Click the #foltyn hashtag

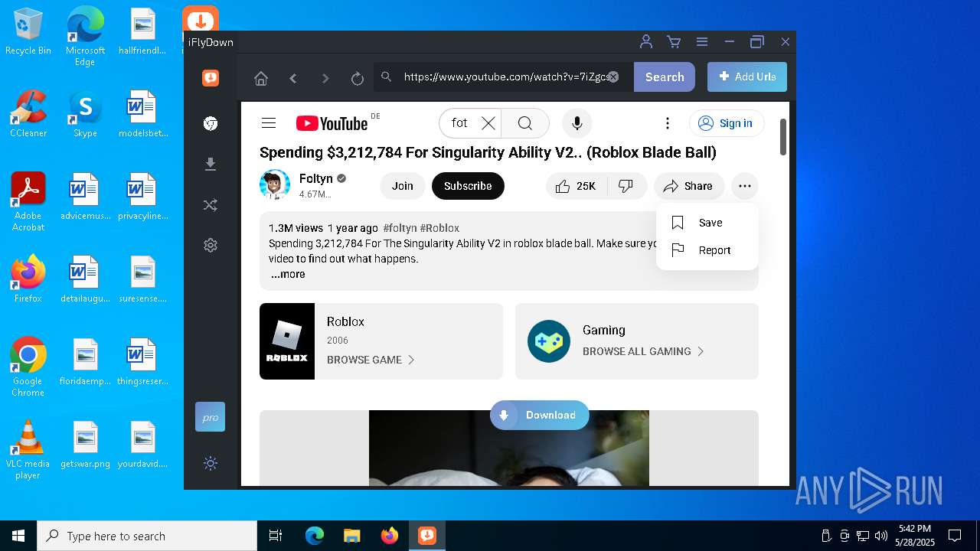400,228
